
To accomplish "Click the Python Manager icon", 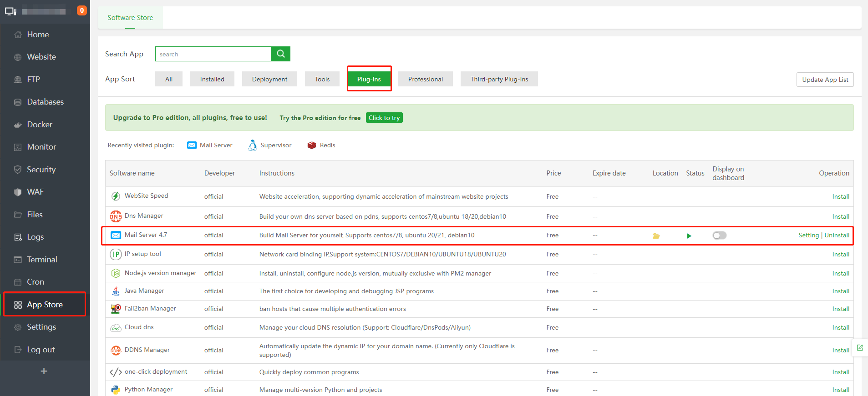I will coord(116,390).
